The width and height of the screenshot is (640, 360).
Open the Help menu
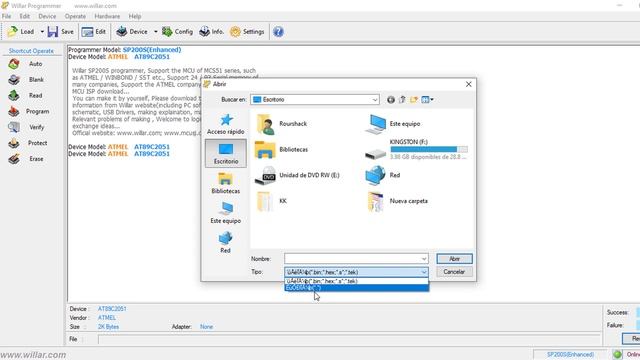point(135,16)
